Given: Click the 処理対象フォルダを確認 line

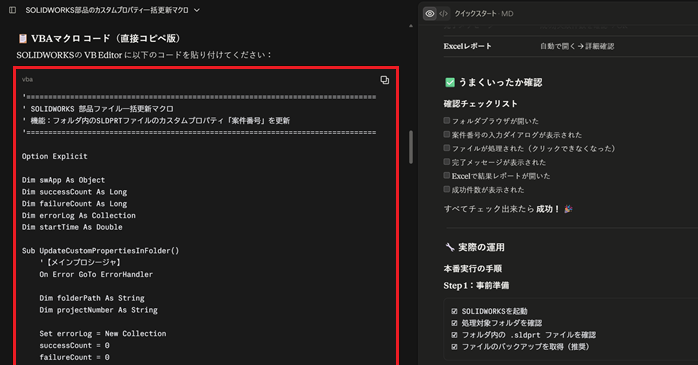Looking at the screenshot, I should (x=502, y=323).
